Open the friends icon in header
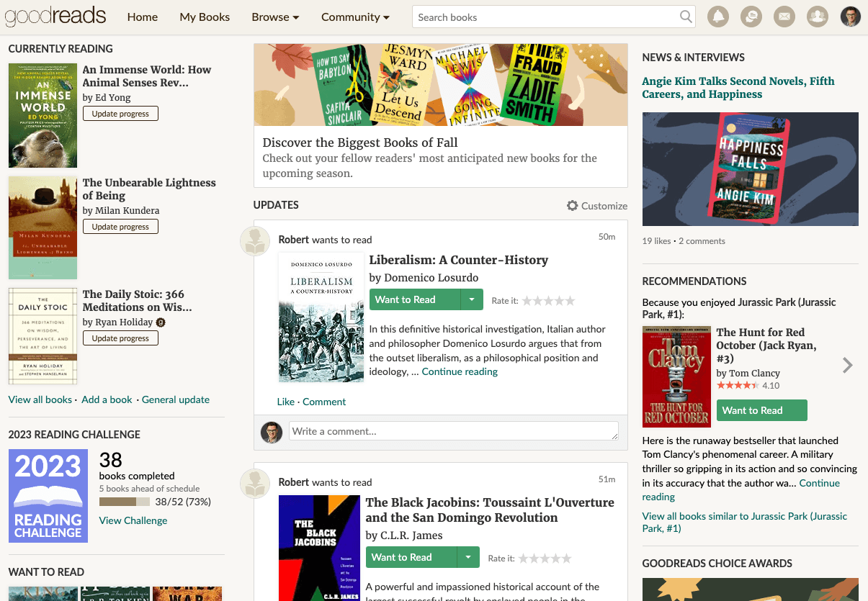 (818, 17)
